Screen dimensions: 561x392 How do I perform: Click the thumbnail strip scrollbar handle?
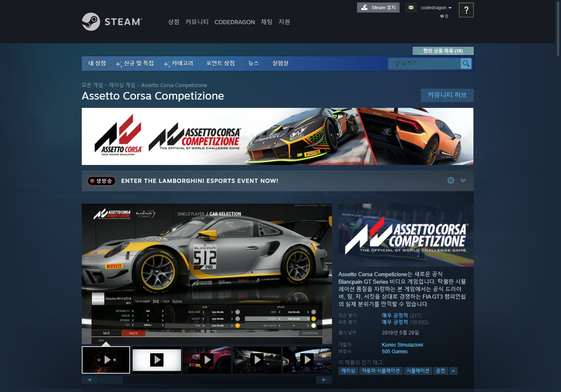pyautogui.click(x=111, y=380)
